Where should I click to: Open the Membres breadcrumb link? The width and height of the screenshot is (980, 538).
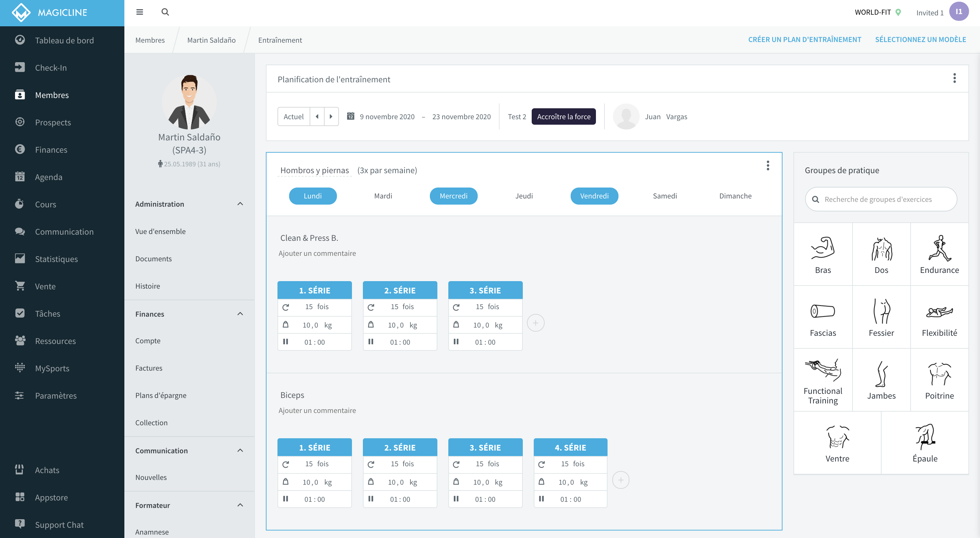(150, 40)
